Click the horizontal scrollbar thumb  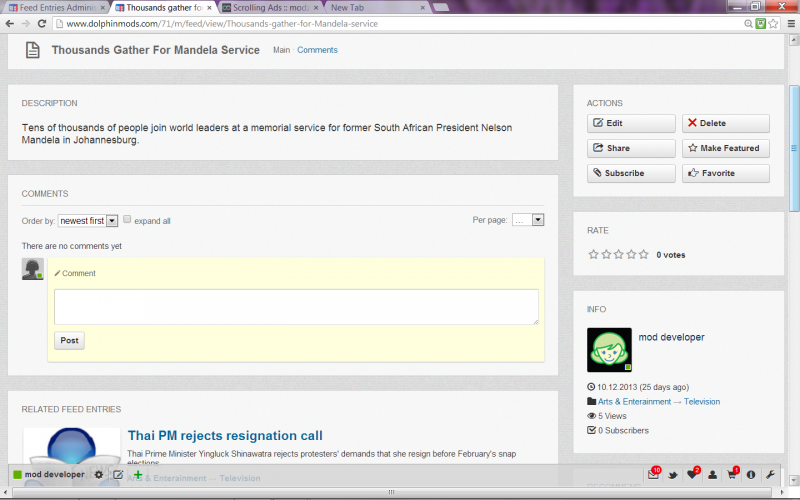click(x=391, y=492)
